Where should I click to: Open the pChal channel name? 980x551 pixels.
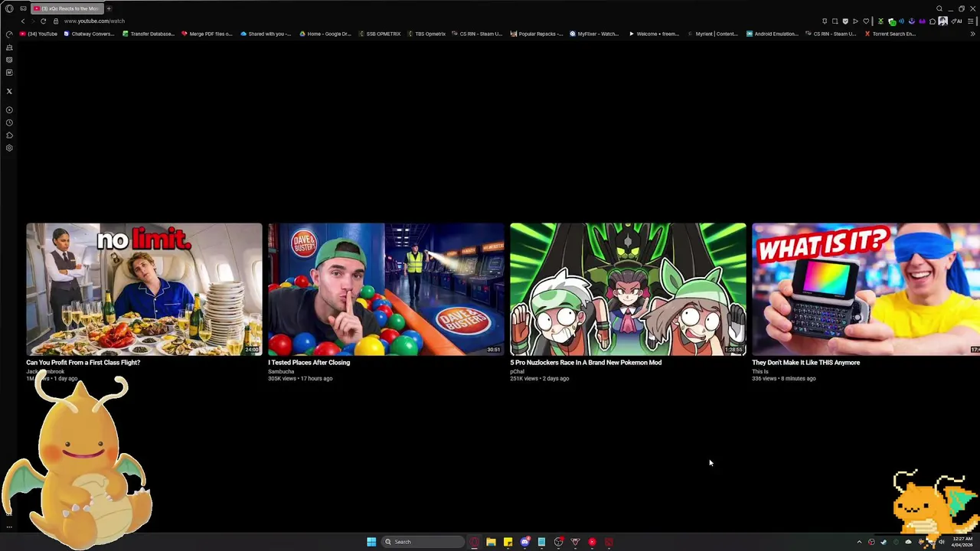click(x=518, y=371)
